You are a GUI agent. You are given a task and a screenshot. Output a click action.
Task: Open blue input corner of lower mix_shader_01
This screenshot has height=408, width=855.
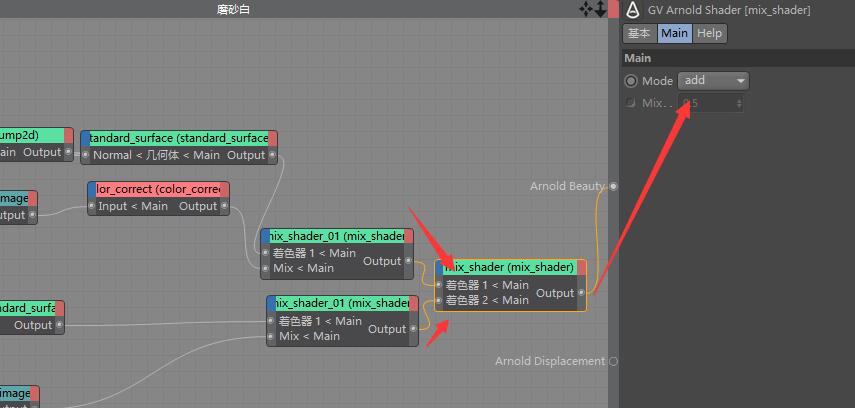(272, 303)
